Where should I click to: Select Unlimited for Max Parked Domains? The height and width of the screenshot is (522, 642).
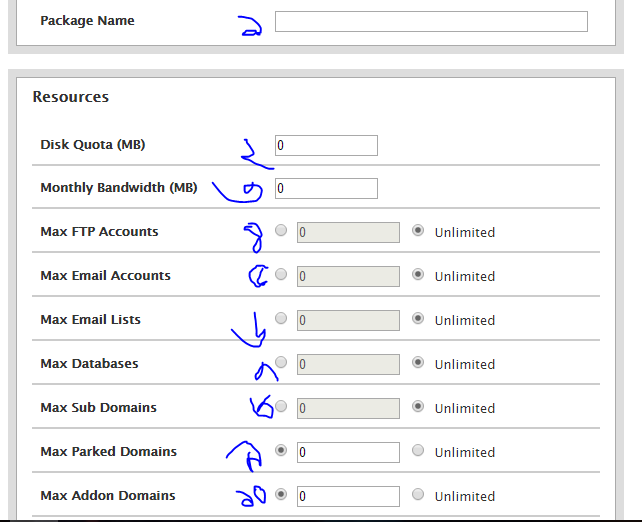click(418, 451)
